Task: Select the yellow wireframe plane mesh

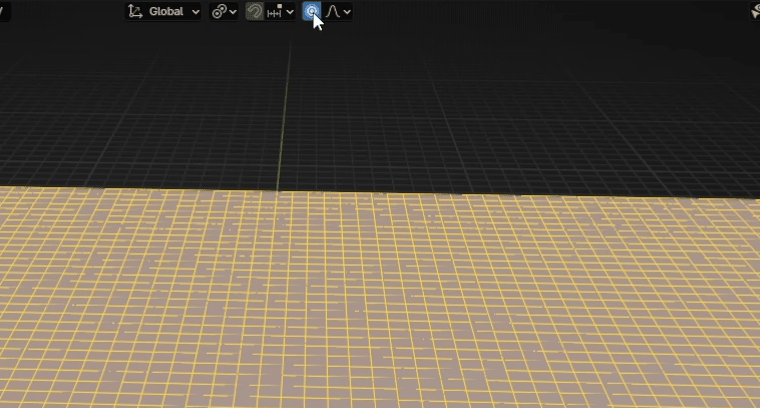Action: [x=380, y=300]
